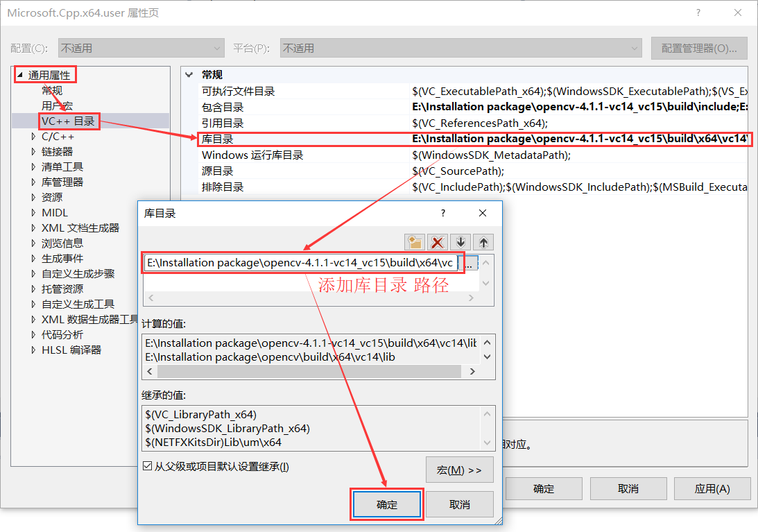This screenshot has width=758, height=532.
Task: Click the move line down arrow icon
Action: click(460, 242)
